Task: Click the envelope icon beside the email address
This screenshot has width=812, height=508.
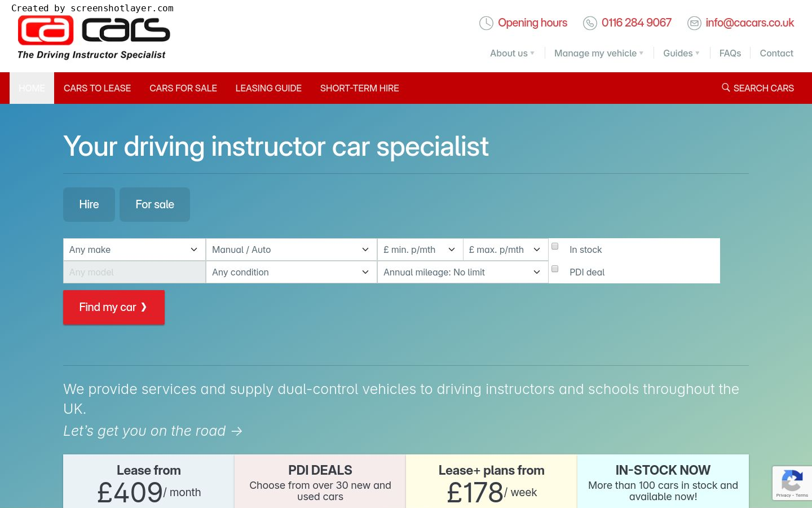Action: [694, 23]
